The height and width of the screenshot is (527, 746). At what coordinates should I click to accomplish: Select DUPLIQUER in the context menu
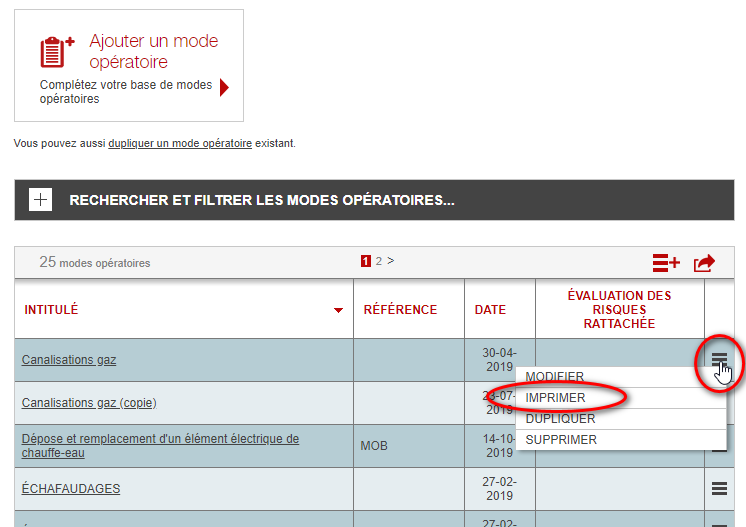pos(560,419)
